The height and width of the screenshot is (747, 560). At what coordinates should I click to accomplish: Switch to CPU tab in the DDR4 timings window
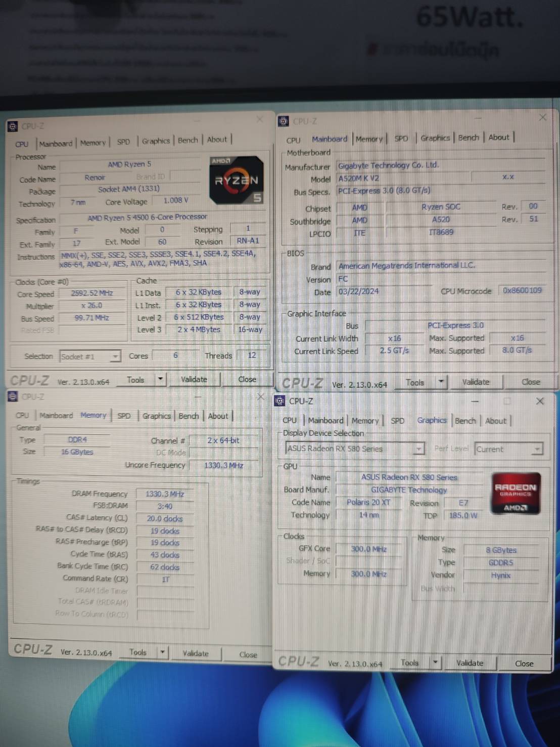(x=22, y=415)
